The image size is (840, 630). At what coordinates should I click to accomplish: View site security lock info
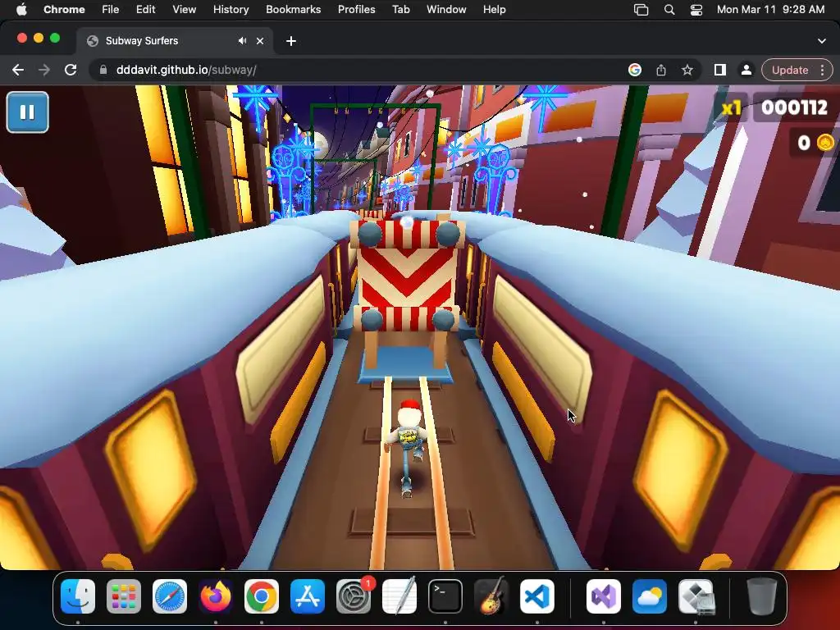pos(103,71)
